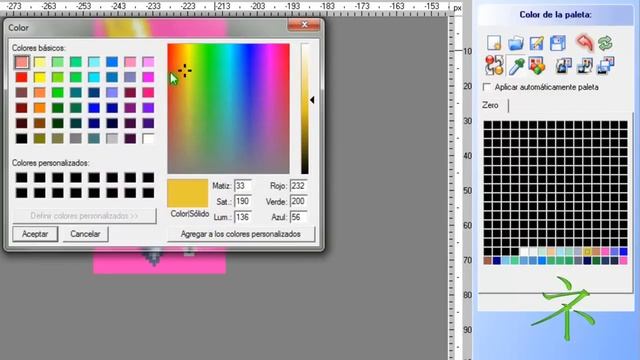Select the black swatch in Colores básicos
The height and width of the screenshot is (360, 640).
coord(22,138)
